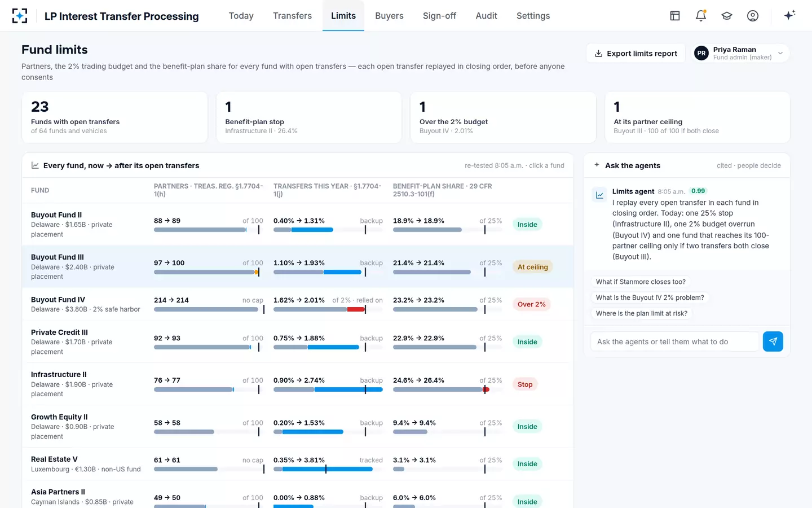Open the user account icon
The height and width of the screenshot is (508, 812).
pos(753,16)
